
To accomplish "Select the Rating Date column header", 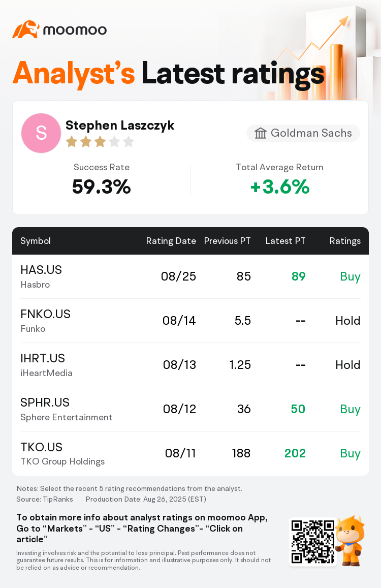I will 171,241.
